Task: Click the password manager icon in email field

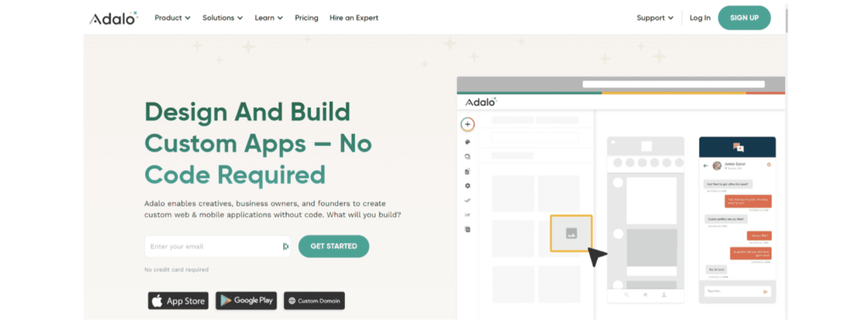Action: point(286,247)
